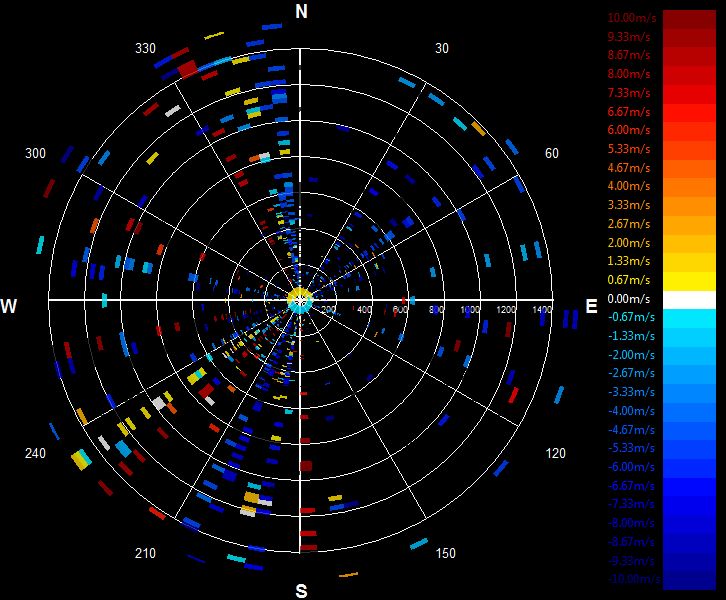Click the -4.67m/s legend label
The image size is (726, 600).
[x=631, y=430]
